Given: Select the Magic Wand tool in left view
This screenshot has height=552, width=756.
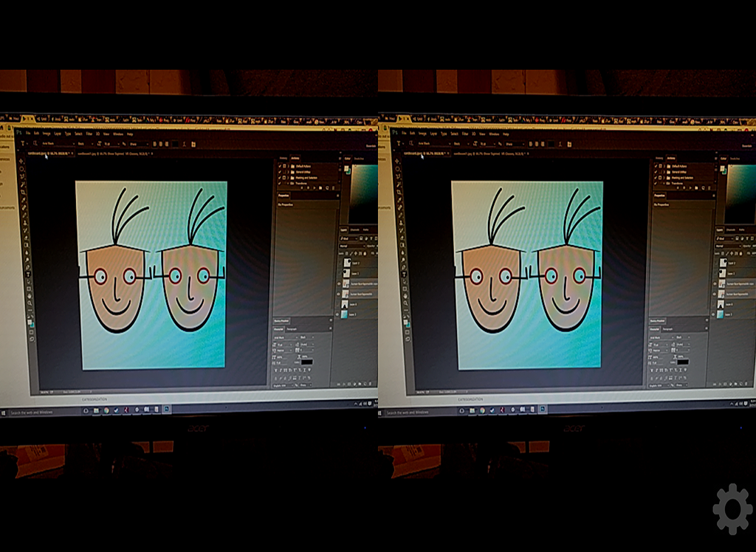Looking at the screenshot, I should 23,184.
